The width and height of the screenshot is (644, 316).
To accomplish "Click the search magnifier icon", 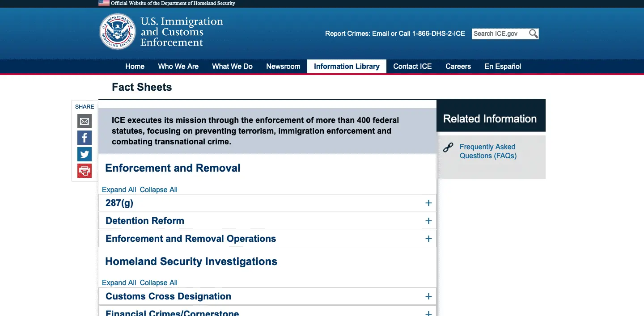I will point(533,34).
